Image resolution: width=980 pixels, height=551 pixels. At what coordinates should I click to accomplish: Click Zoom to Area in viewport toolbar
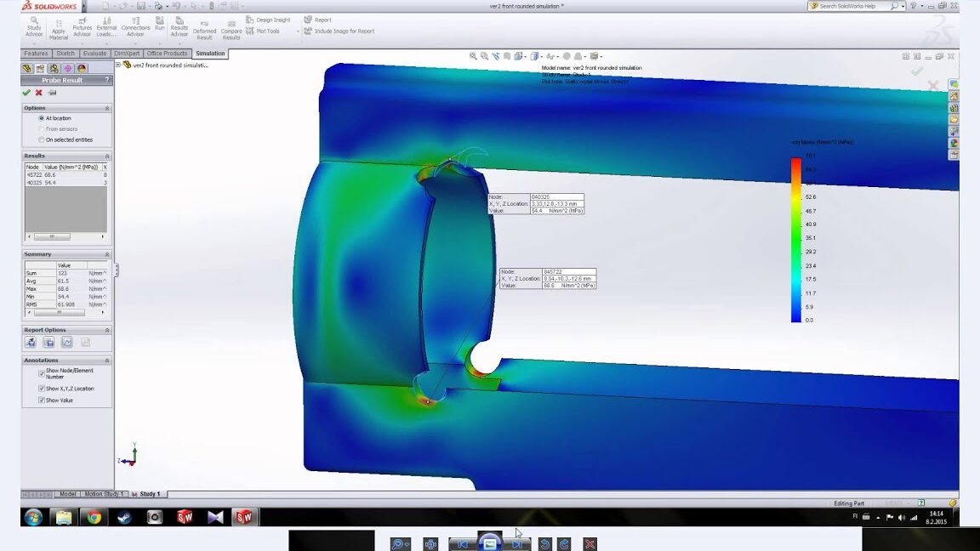click(484, 56)
